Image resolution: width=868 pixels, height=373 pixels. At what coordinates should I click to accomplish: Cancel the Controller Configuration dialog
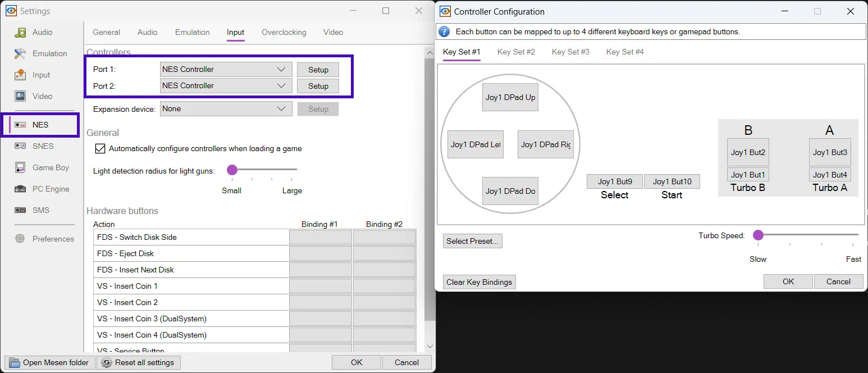(x=838, y=281)
